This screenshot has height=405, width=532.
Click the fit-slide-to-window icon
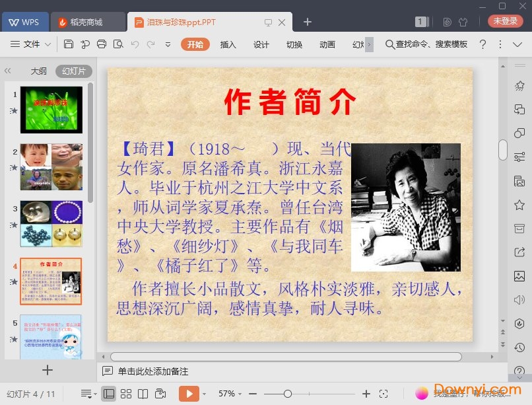tap(384, 394)
